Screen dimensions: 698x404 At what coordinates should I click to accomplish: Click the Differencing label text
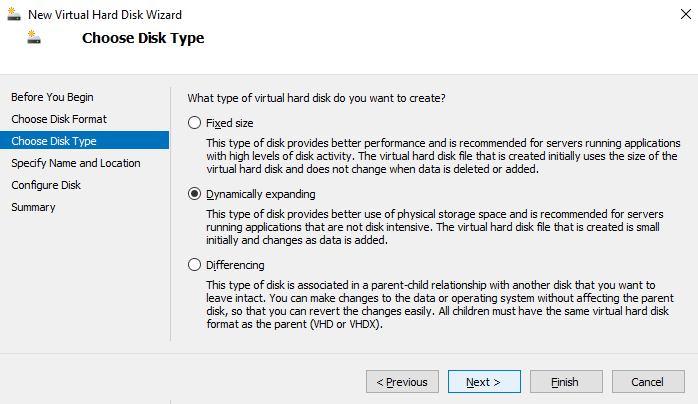235,265
